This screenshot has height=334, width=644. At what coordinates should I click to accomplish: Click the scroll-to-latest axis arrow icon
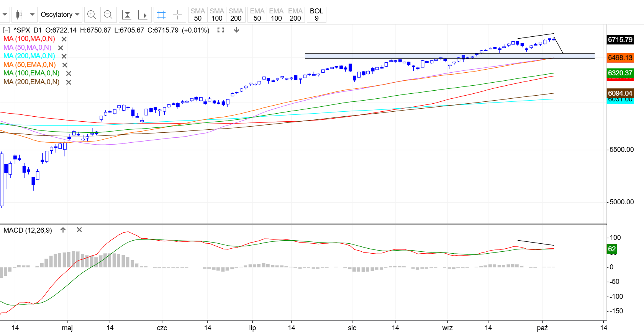point(143,15)
